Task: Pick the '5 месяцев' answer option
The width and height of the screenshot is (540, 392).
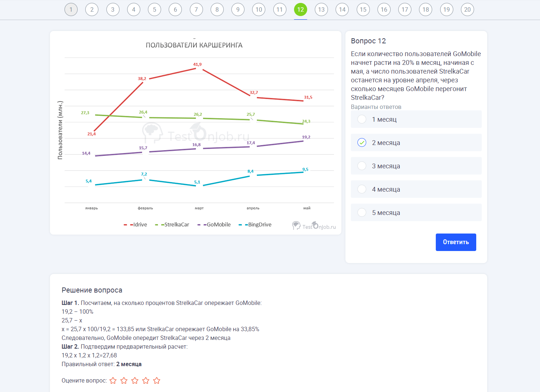Action: [x=362, y=212]
